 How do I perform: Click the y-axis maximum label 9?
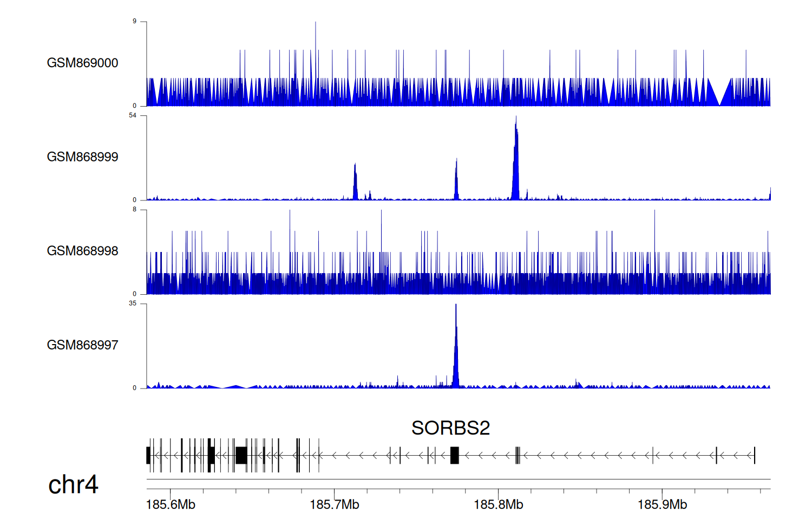point(134,21)
